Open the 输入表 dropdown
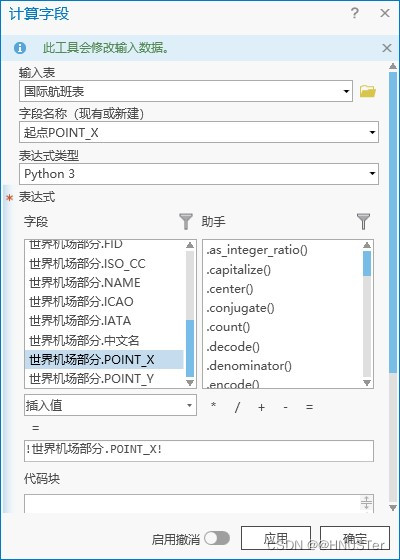 346,91
